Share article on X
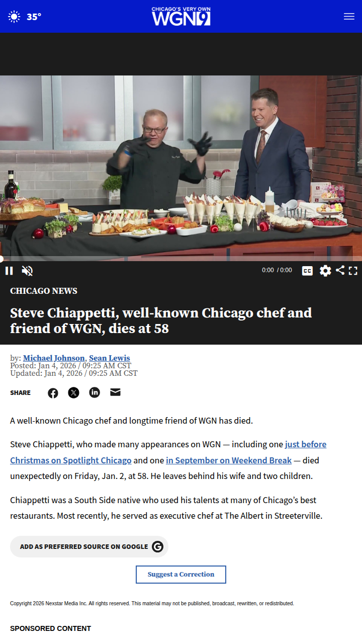This screenshot has height=644, width=362. (x=74, y=393)
